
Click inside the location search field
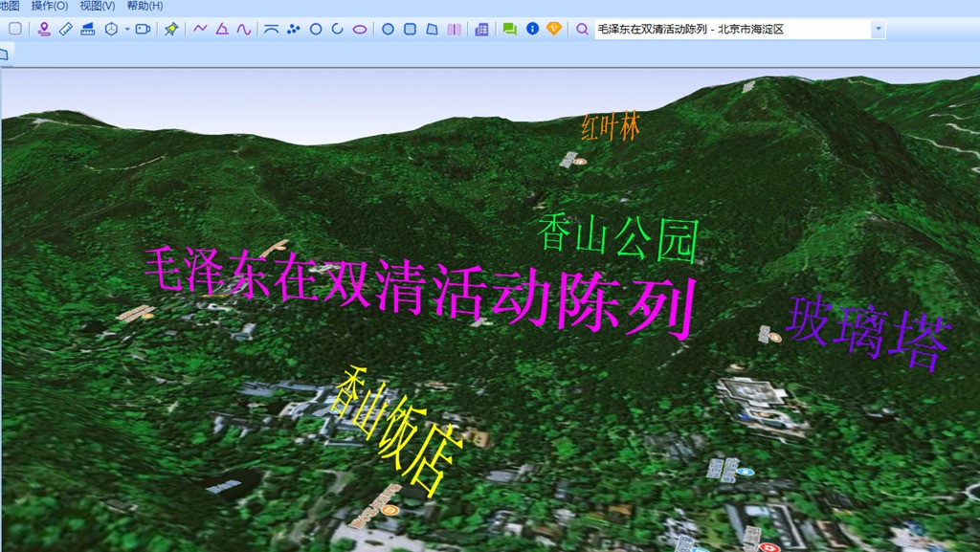(x=727, y=30)
